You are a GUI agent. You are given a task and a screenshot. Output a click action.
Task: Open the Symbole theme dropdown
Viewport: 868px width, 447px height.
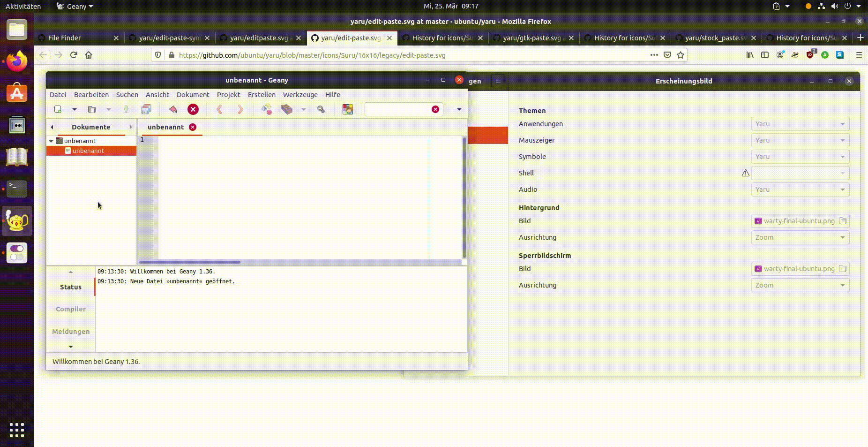[800, 157]
